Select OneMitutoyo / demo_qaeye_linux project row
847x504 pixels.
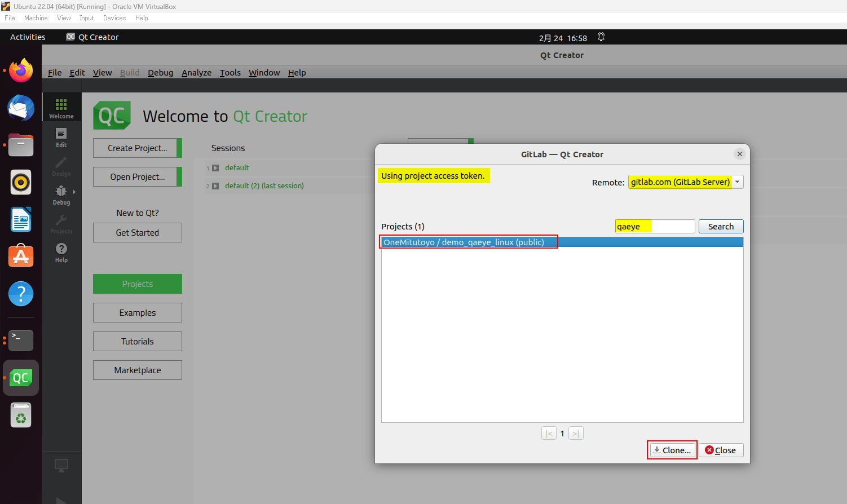click(562, 242)
